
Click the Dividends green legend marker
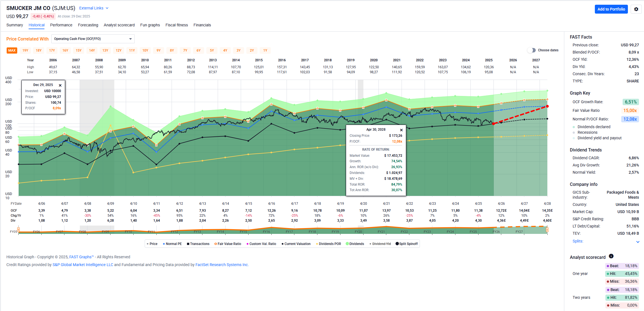347,244
